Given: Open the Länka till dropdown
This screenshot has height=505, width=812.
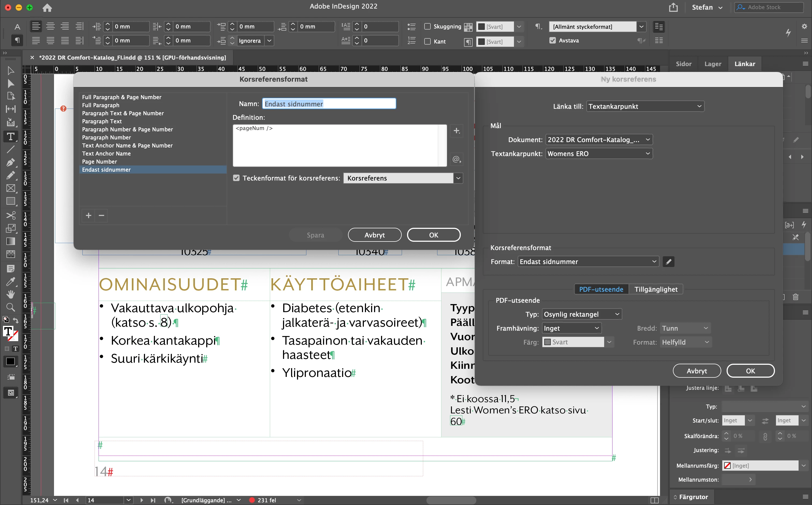Looking at the screenshot, I should point(645,106).
